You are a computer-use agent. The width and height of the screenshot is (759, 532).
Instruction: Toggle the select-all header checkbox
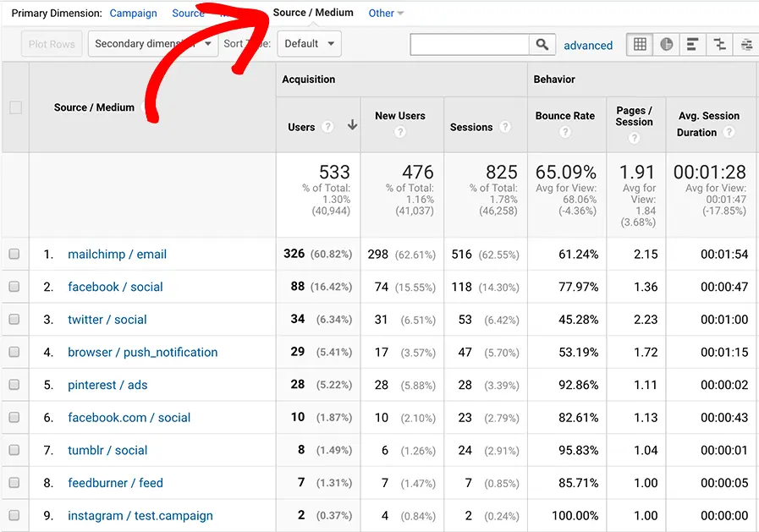click(x=15, y=107)
